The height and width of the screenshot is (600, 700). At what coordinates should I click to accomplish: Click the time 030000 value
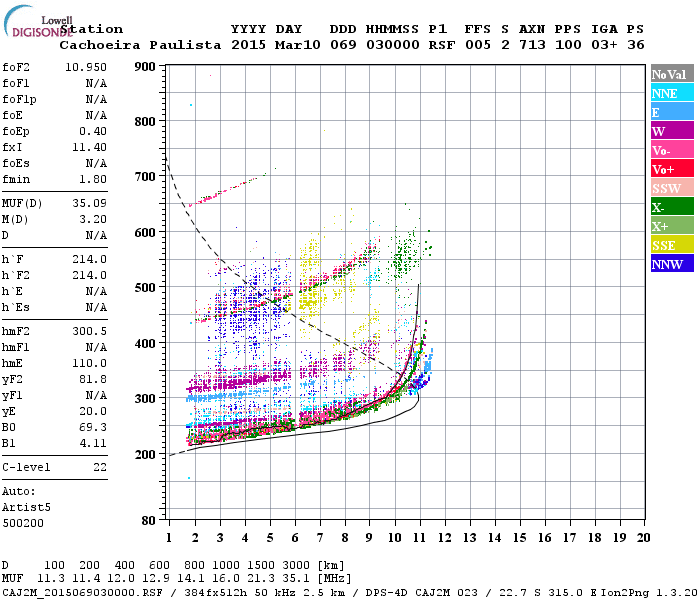[392, 45]
